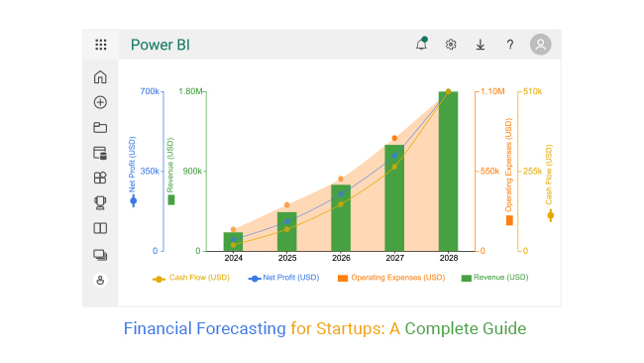The image size is (644, 363).
Task: Click the bottom sidebar person icon
Action: pyautogui.click(x=100, y=281)
